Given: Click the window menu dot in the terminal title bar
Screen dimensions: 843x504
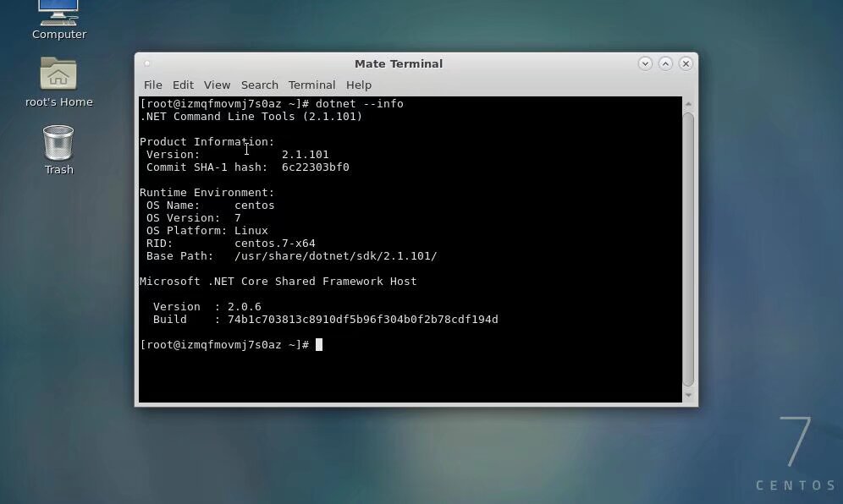Looking at the screenshot, I should point(147,63).
